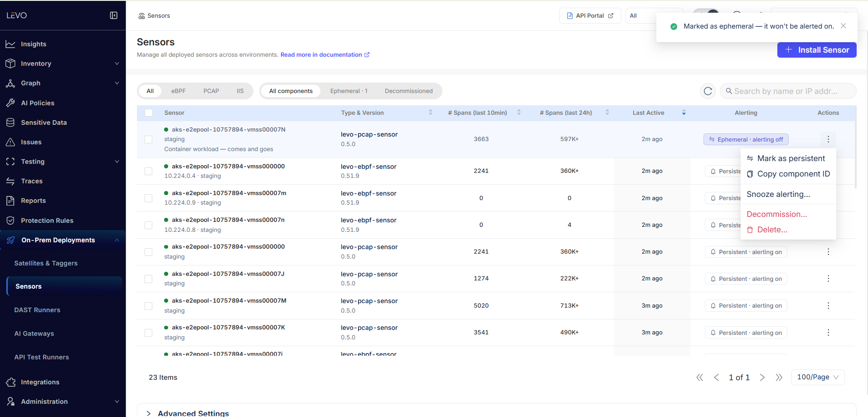This screenshot has width=868, height=417.
Task: Go to previous page arrow
Action: tap(717, 378)
